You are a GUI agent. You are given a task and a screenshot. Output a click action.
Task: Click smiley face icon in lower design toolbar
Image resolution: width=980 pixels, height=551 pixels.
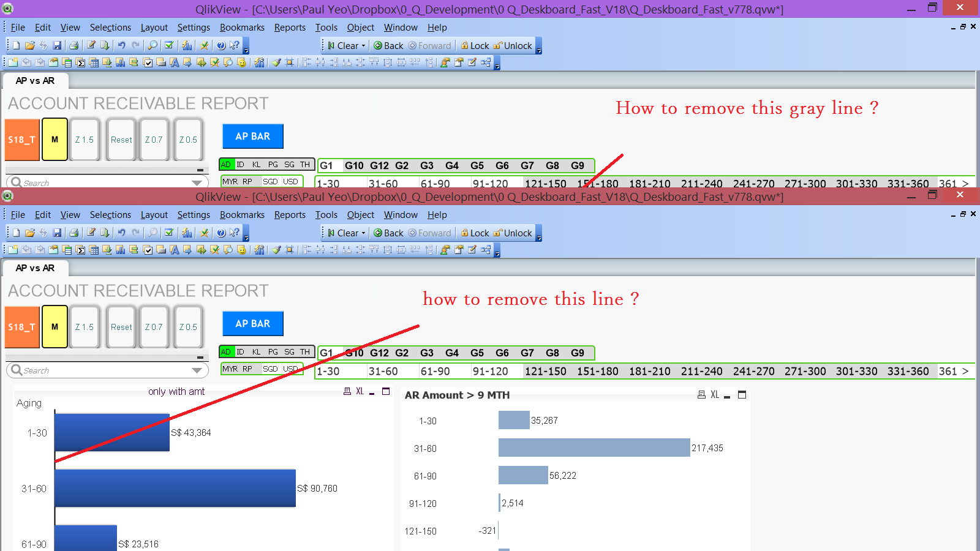click(241, 249)
